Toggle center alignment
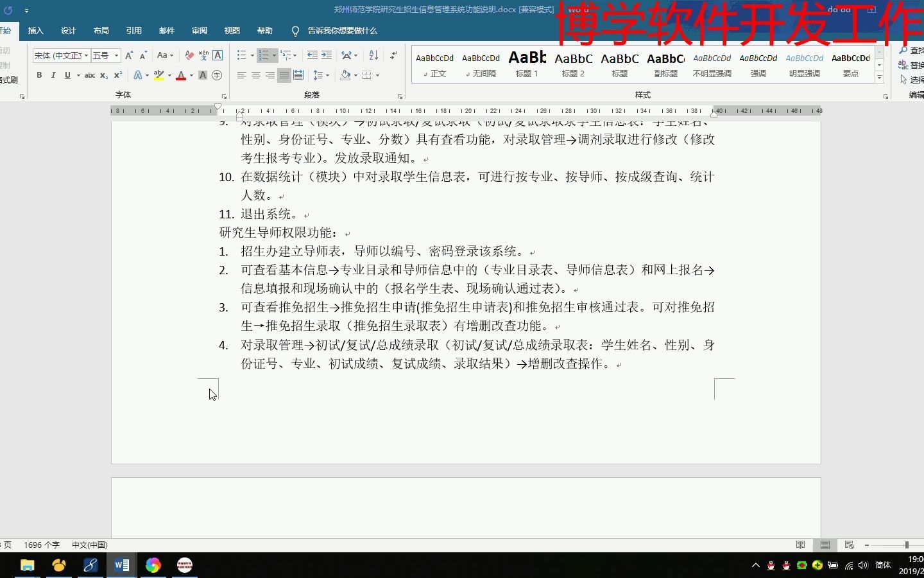The height and width of the screenshot is (578, 924). 256,75
